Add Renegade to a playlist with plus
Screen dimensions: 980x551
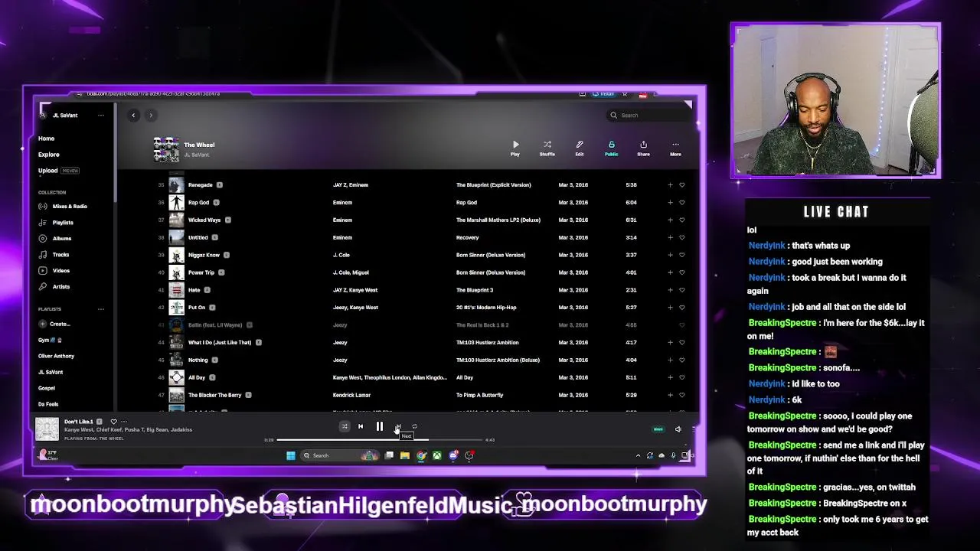670,184
